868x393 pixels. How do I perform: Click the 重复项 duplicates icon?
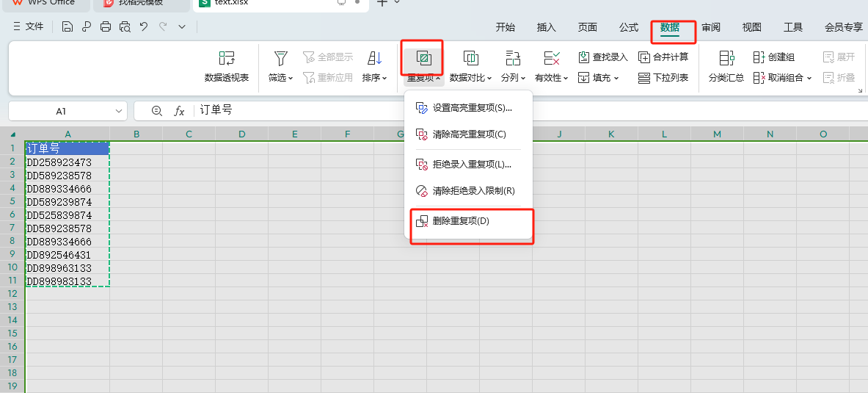(x=423, y=57)
